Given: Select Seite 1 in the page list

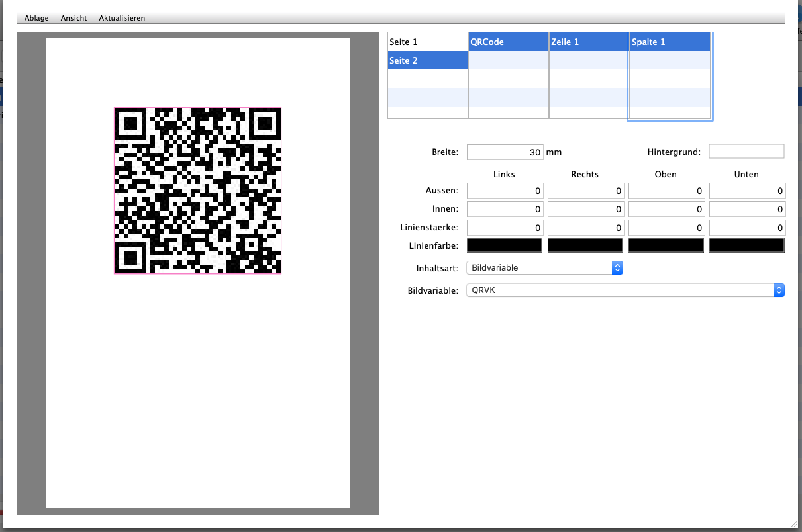Looking at the screenshot, I should [427, 42].
